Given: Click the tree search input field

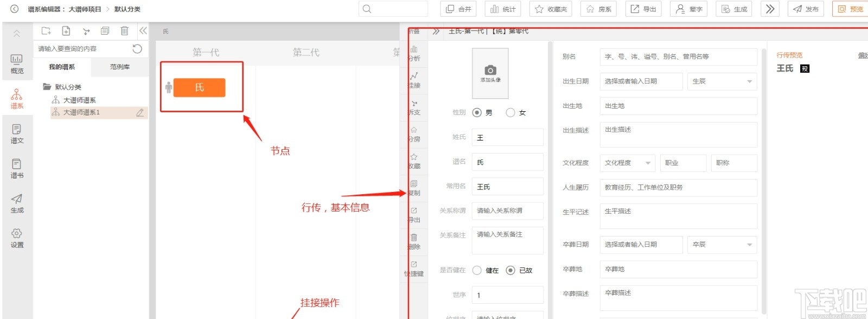Looking at the screenshot, I should (82, 49).
